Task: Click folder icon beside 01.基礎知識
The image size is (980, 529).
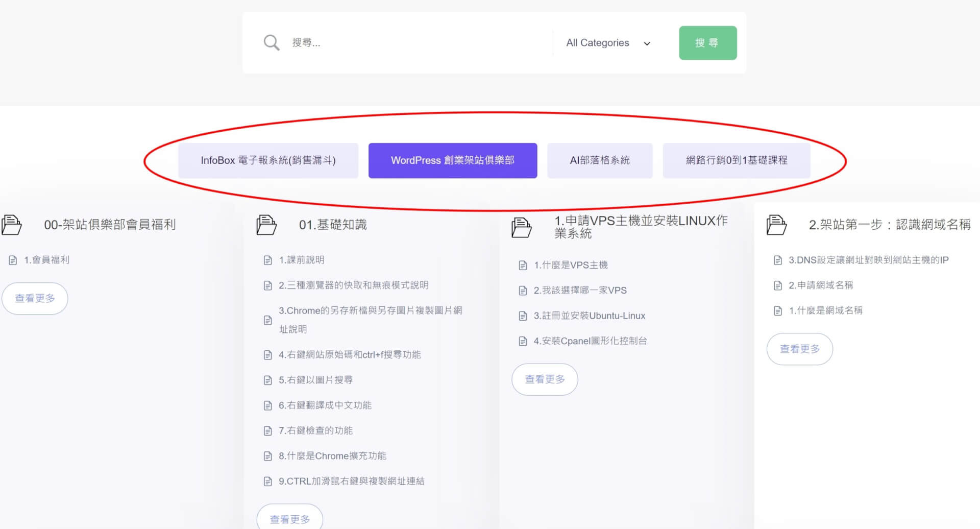Action: click(266, 225)
